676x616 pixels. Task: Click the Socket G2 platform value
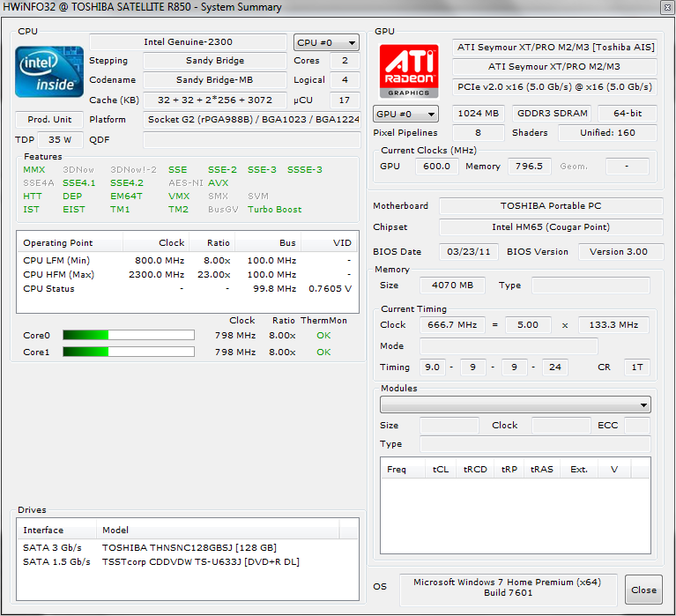[252, 119]
